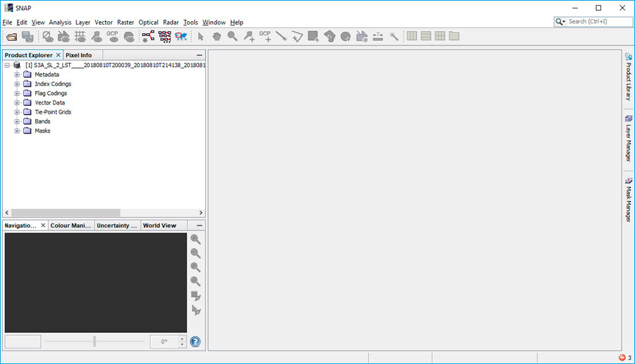Open the Layer Manager side panel
Viewport: 635px width, 364px height.
tap(628, 138)
